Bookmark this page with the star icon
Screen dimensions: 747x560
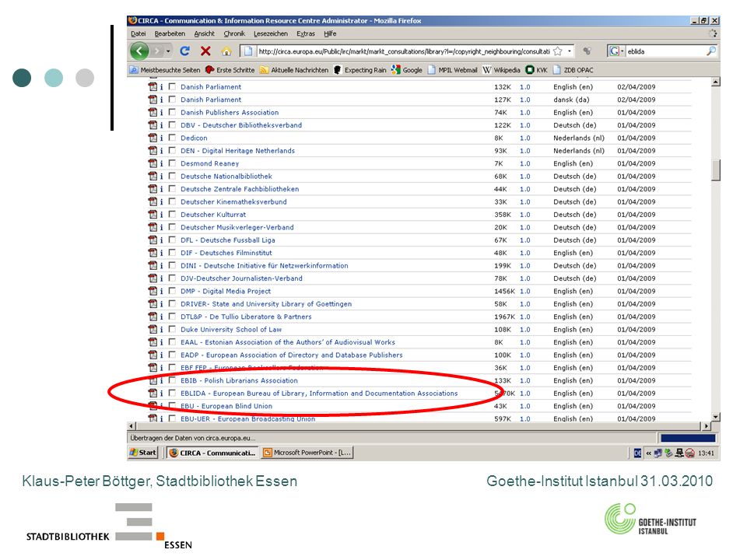[x=558, y=51]
